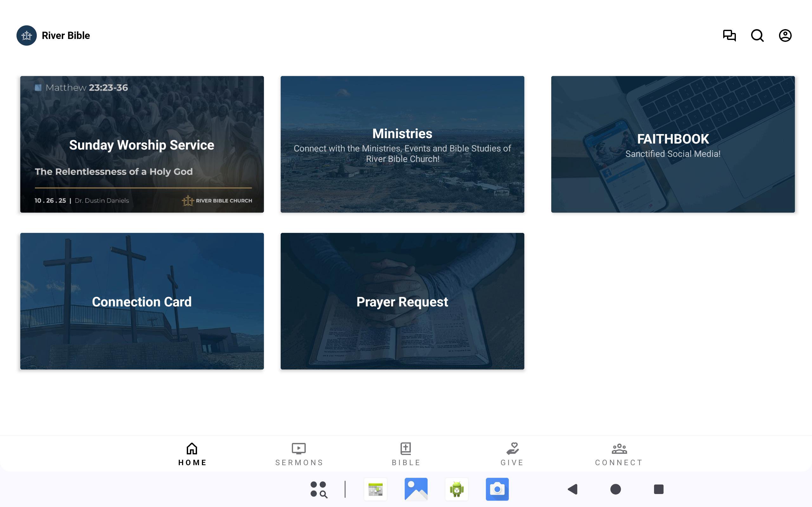
Task: Open the user profile icon
Action: tap(785, 35)
